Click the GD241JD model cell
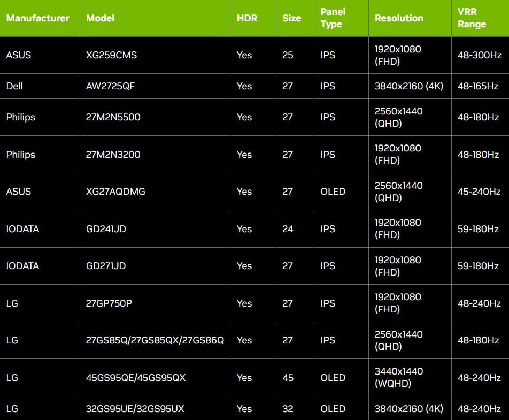The image size is (509, 420). (x=106, y=229)
